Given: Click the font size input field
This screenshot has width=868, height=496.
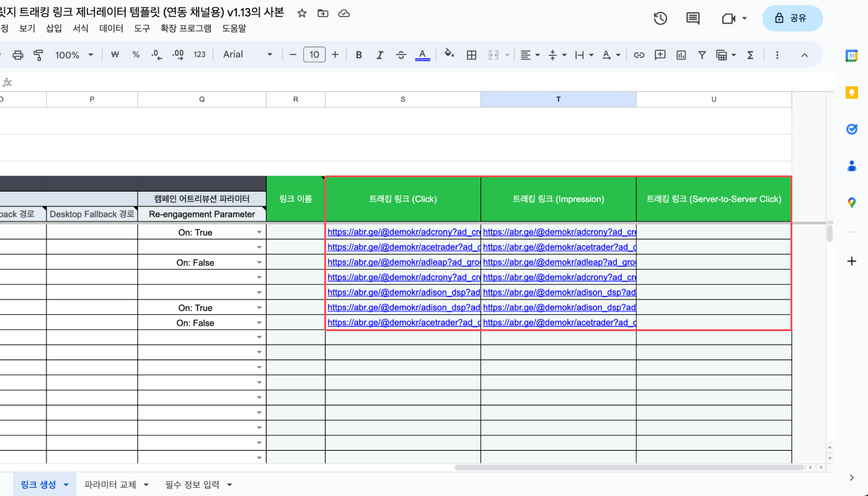Looking at the screenshot, I should coord(314,55).
